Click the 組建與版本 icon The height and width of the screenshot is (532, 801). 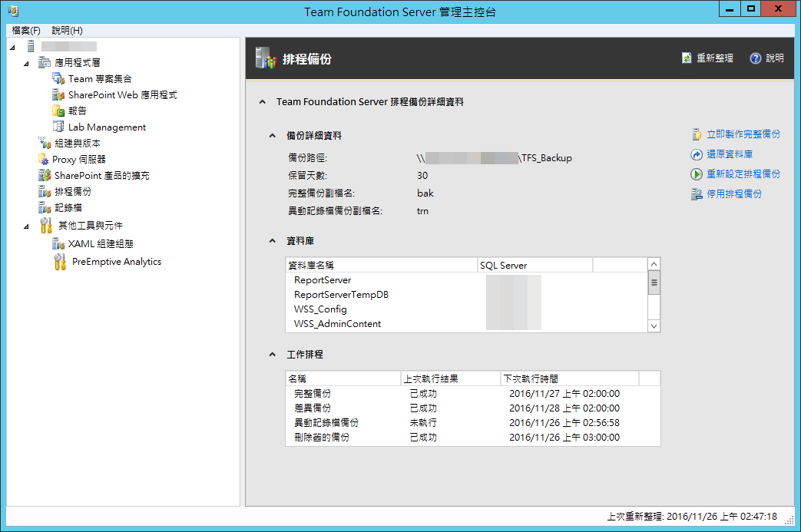point(45,143)
